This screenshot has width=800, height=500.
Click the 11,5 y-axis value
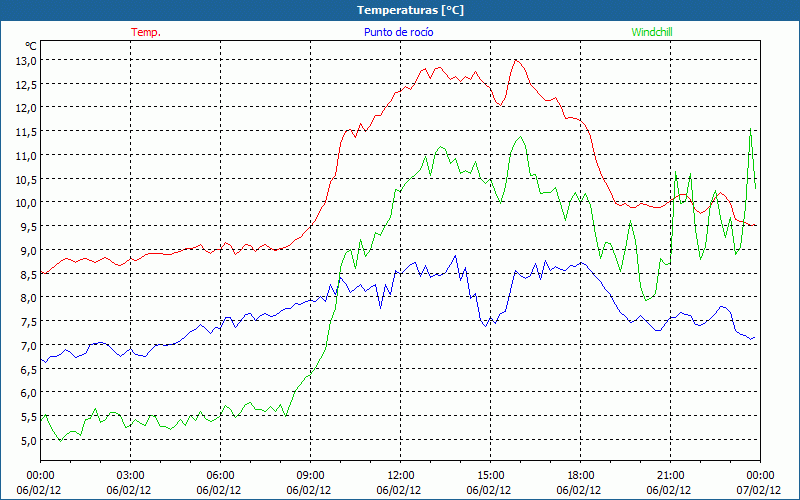[26, 132]
